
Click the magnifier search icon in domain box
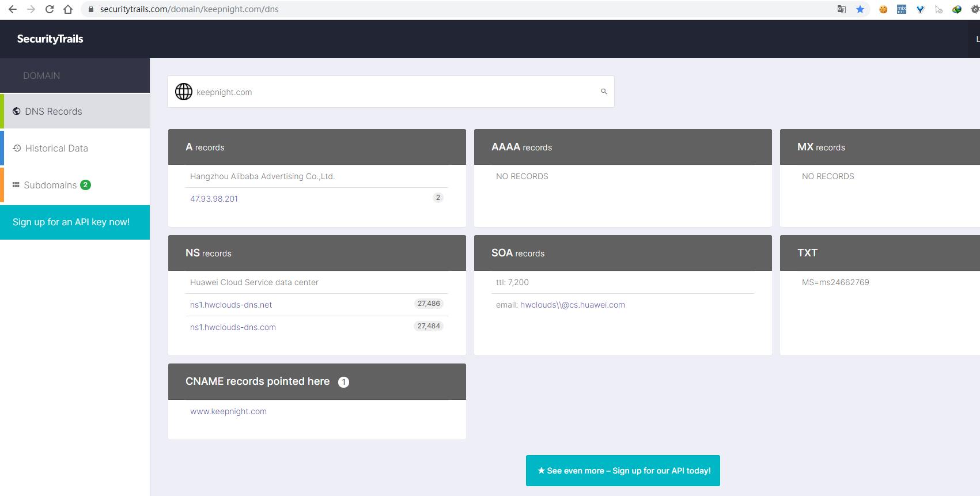(x=604, y=91)
